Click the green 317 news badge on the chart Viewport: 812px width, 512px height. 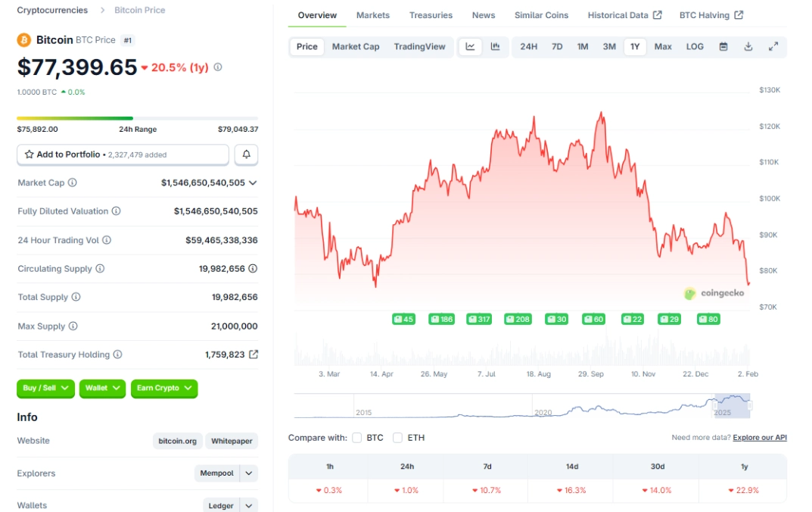point(479,319)
